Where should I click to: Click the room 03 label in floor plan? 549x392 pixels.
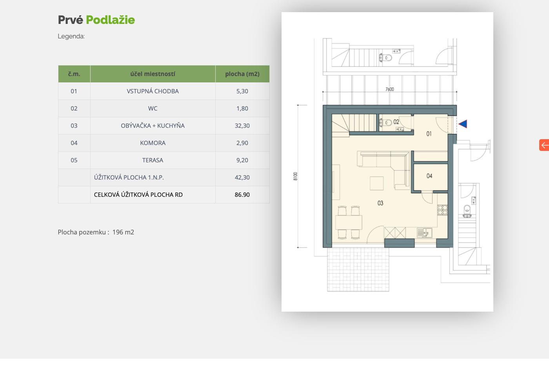pyautogui.click(x=380, y=203)
